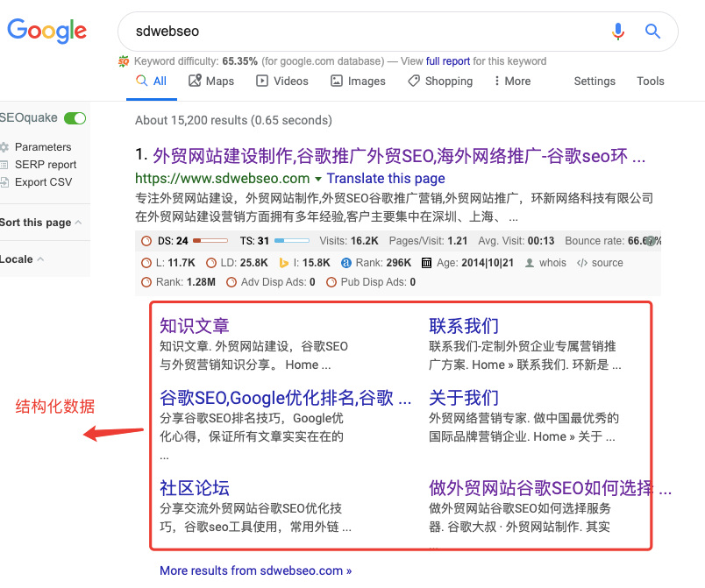Screen dimensions: 705x588
Task: Click the magnifier search button
Action: (652, 31)
